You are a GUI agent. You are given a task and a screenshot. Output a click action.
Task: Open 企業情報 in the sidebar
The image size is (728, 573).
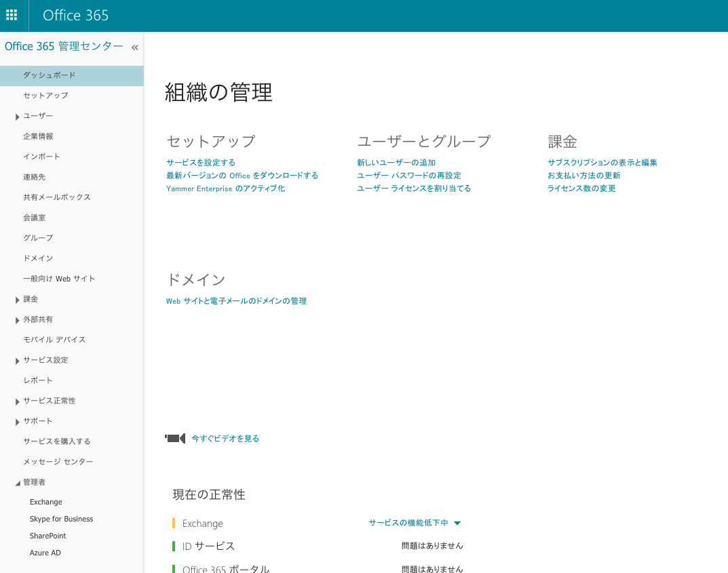click(x=38, y=136)
